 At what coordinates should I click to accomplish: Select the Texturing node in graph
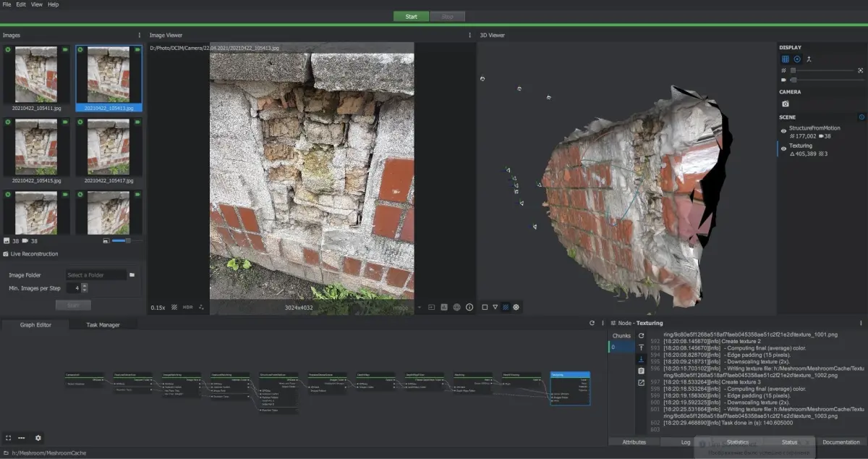570,389
